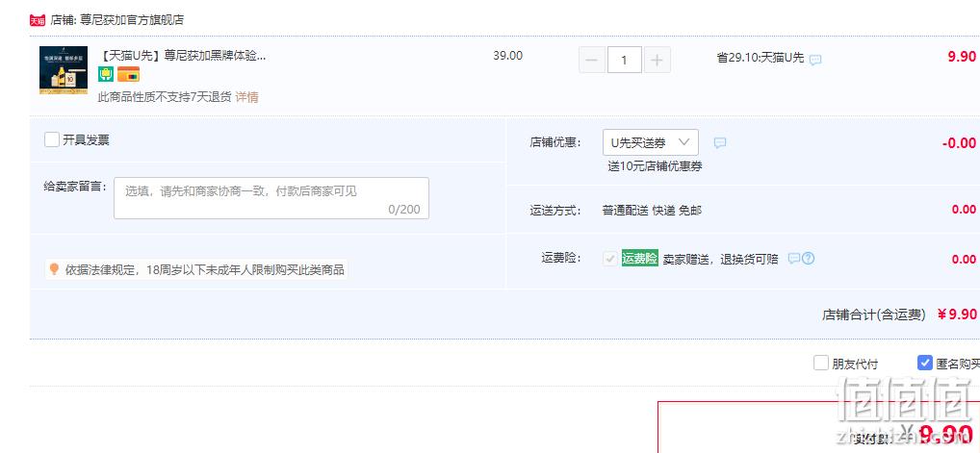Click comment bubble icon after 退换货可赔
The height and width of the screenshot is (453, 980).
tap(794, 258)
